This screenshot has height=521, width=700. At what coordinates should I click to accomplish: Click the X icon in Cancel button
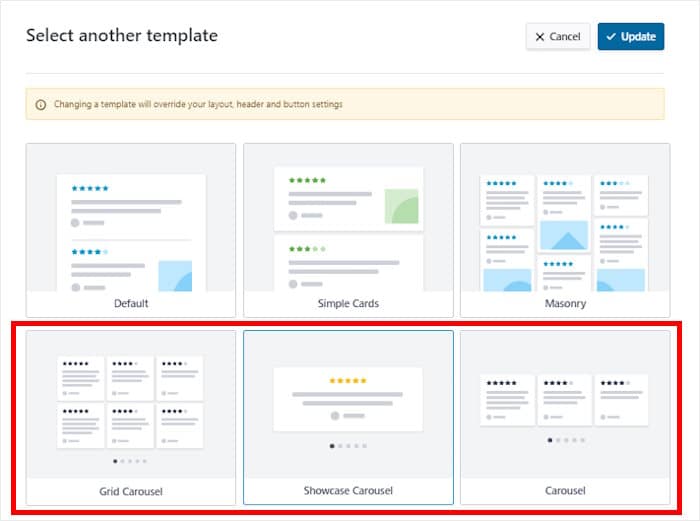pyautogui.click(x=540, y=37)
